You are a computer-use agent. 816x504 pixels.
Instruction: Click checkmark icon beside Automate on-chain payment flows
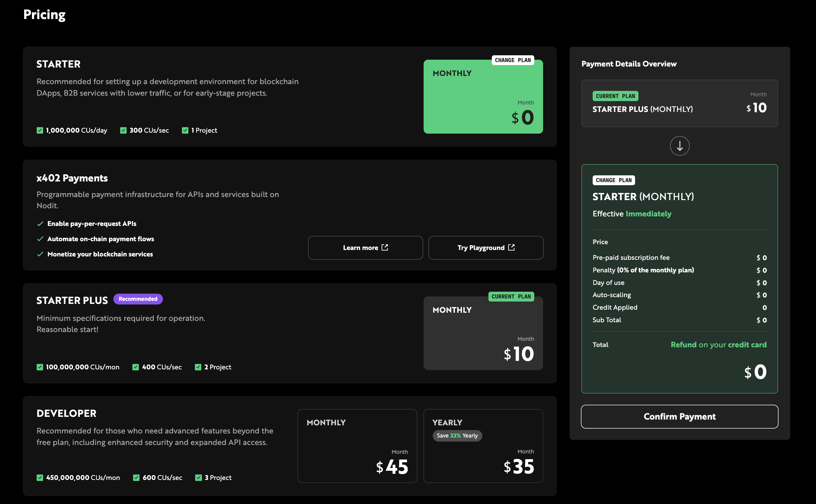tap(40, 239)
